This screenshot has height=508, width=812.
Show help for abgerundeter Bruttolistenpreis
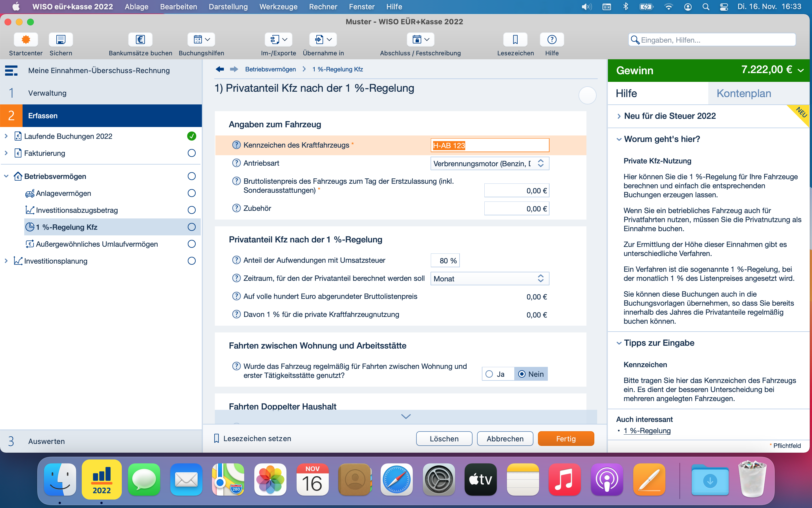[236, 296]
